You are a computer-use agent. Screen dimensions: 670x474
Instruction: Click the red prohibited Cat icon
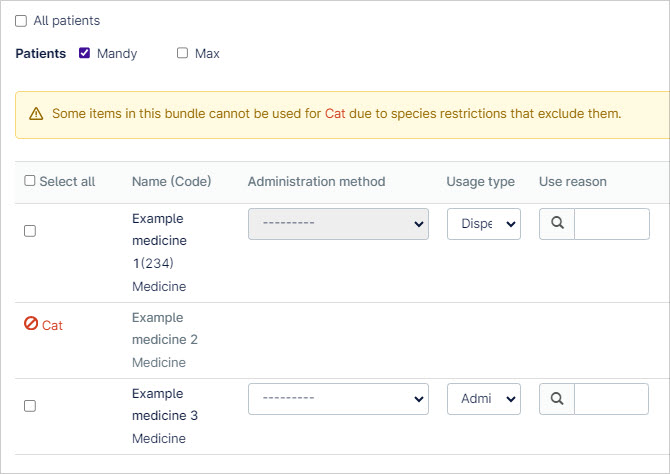click(x=31, y=324)
